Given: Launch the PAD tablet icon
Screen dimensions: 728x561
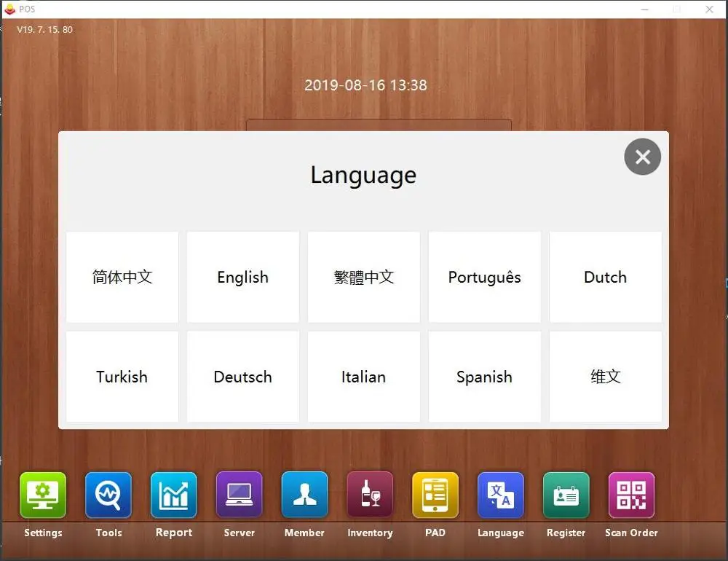Looking at the screenshot, I should coord(435,495).
